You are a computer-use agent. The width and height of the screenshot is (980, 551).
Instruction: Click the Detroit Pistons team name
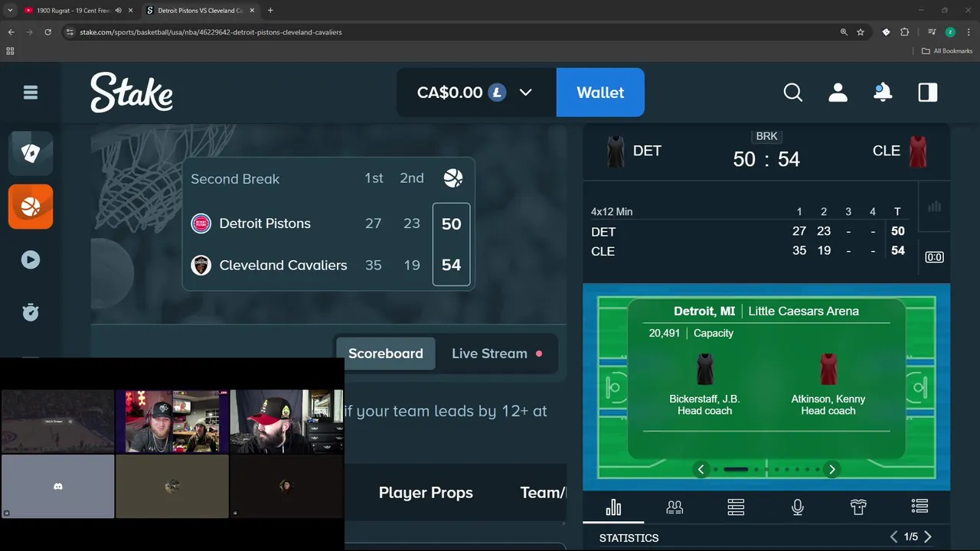click(x=265, y=223)
